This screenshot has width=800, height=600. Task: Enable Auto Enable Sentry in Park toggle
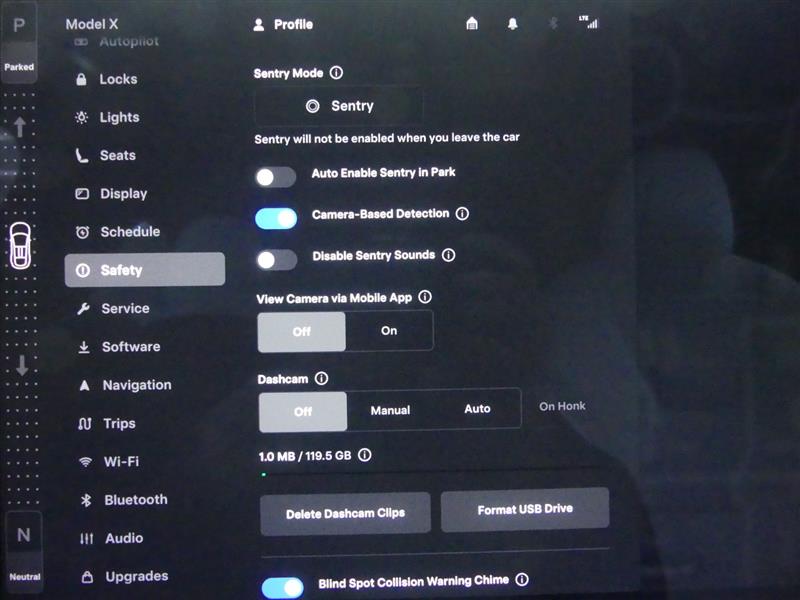(275, 177)
